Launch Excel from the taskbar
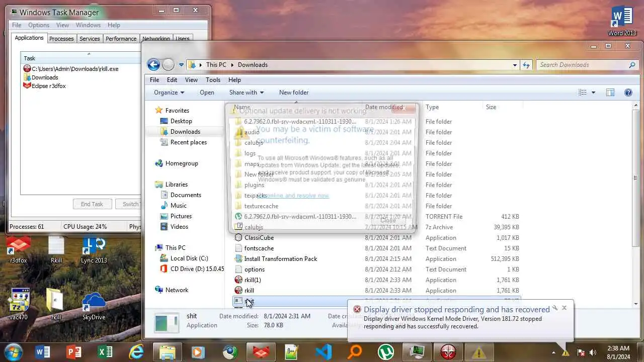 pyautogui.click(x=105, y=352)
